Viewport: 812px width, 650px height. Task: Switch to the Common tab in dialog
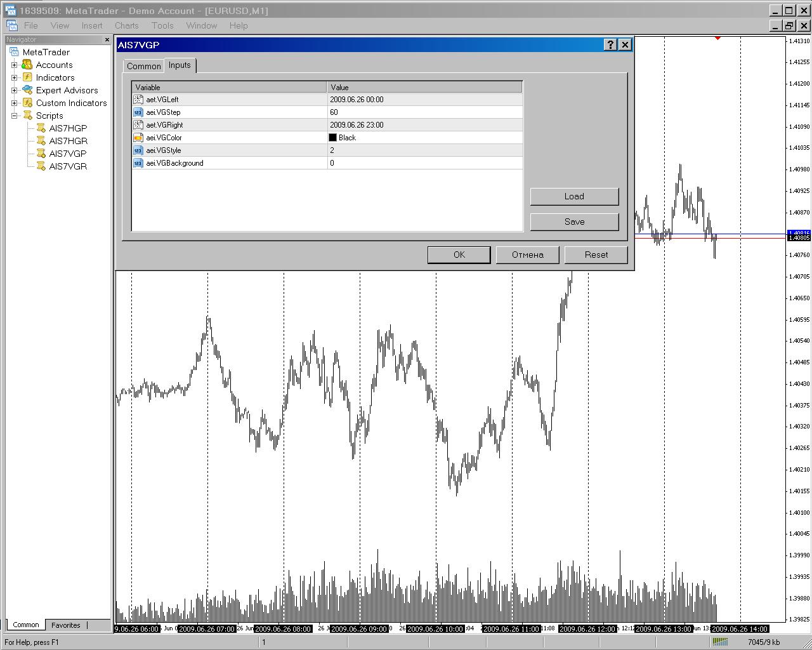(x=144, y=66)
